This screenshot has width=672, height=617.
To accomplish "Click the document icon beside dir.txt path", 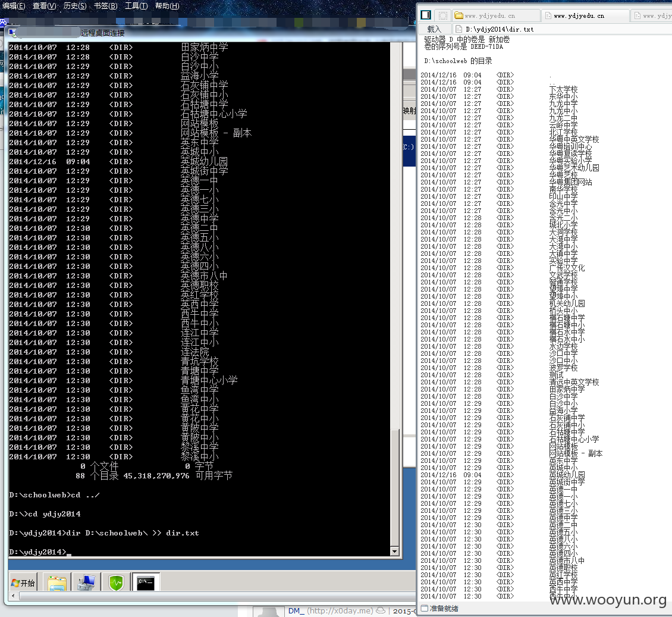I will tap(459, 29).
